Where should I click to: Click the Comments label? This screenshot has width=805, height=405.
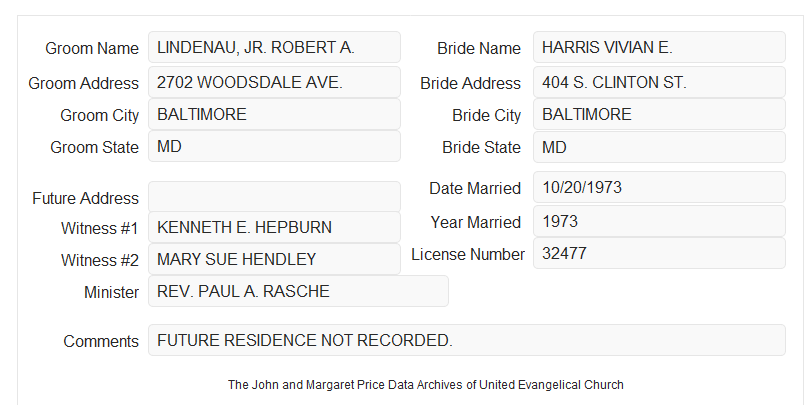pos(101,341)
